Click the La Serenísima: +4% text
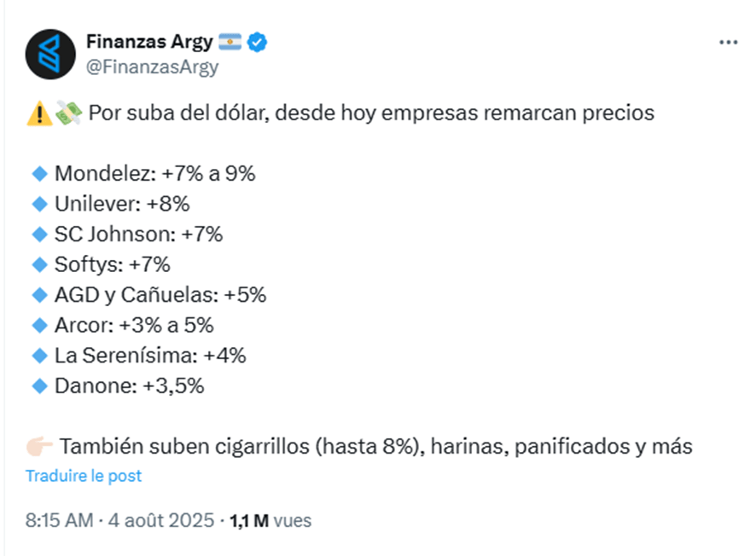The image size is (756, 556). [x=150, y=356]
